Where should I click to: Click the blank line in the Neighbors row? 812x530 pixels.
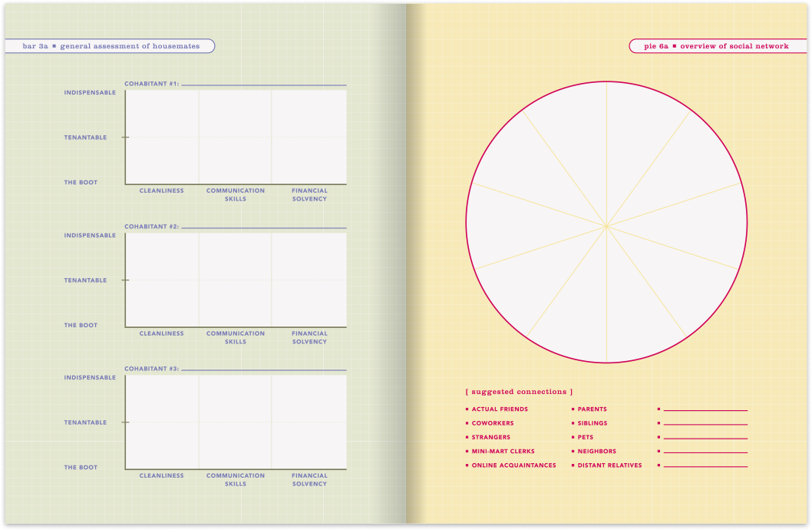click(x=705, y=452)
